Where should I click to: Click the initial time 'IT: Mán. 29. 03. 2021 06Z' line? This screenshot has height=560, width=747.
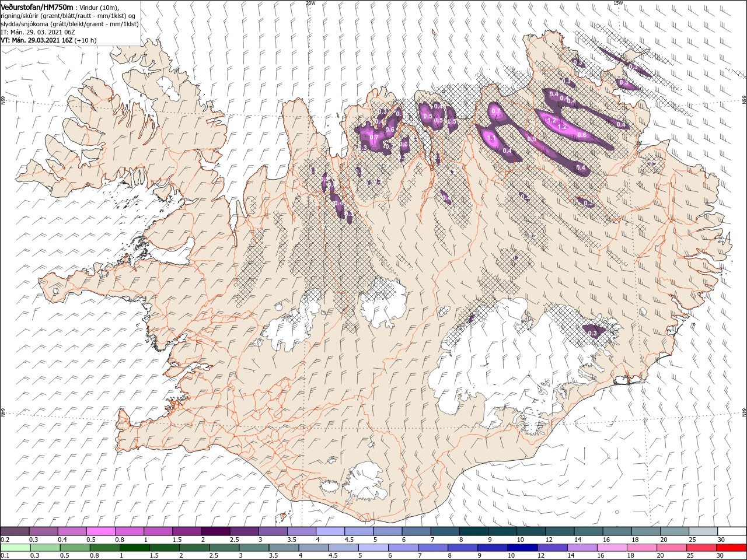click(37, 32)
